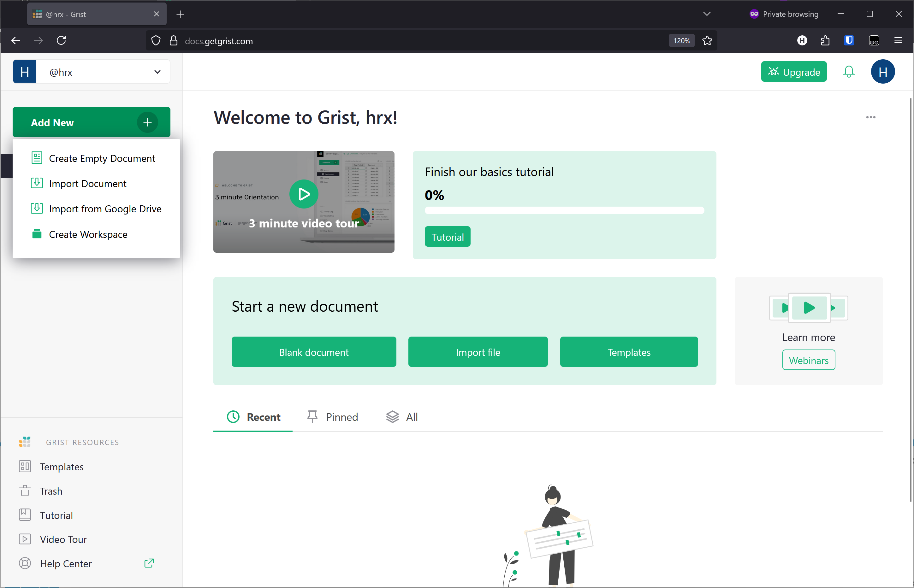
Task: Open Help Center external link icon
Action: [x=149, y=563]
